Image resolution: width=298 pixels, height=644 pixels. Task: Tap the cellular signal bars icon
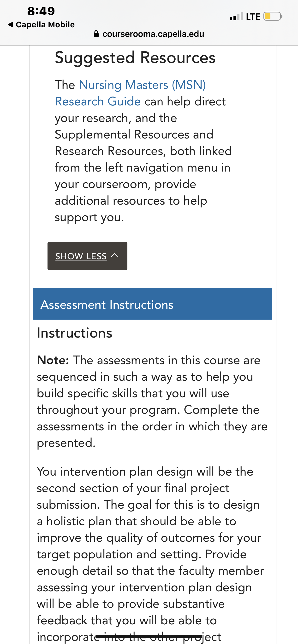coord(236,17)
